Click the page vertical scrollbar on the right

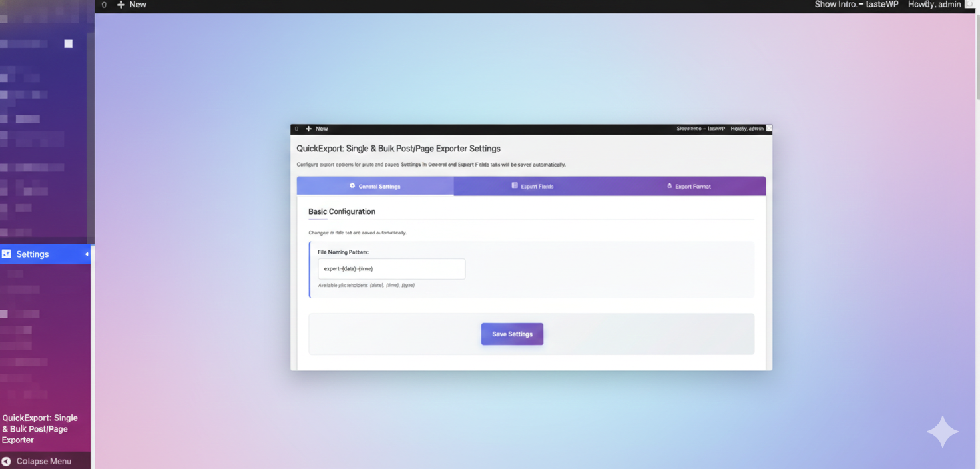(977, 57)
